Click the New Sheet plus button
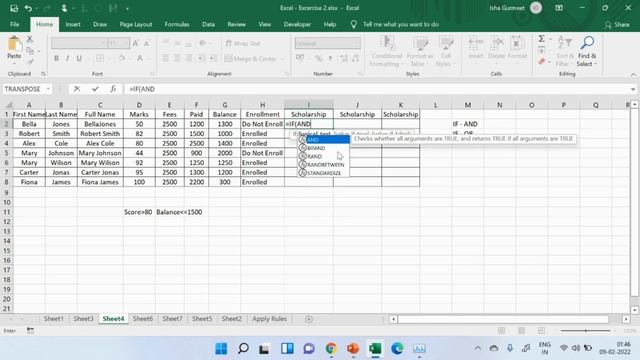Viewport: 640px width, 360px height. [x=309, y=319]
